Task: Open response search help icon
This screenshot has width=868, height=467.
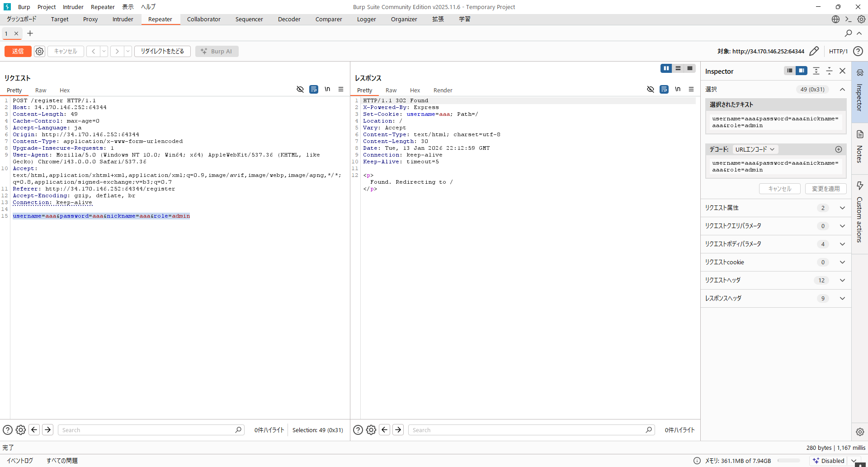Action: tap(358, 430)
